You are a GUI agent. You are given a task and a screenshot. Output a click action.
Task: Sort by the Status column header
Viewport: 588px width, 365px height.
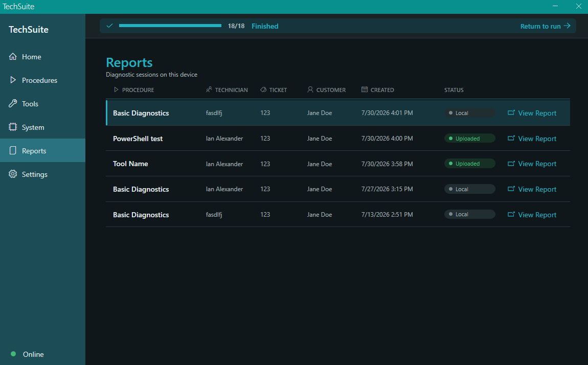click(454, 90)
